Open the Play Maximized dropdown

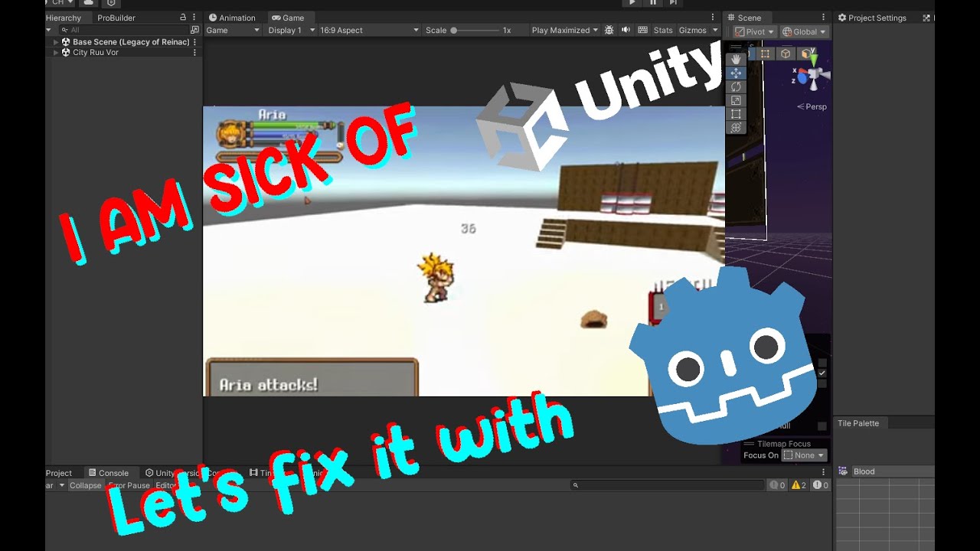point(565,30)
